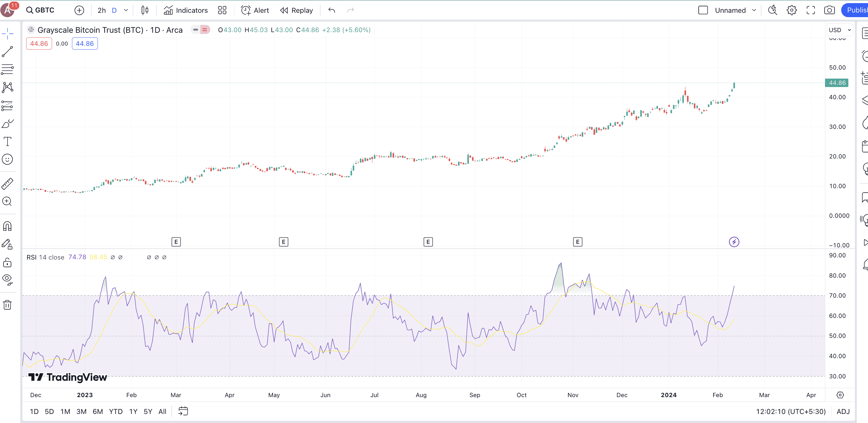This screenshot has width=868, height=423.
Task: Switch to the 6M time range
Action: click(98, 411)
